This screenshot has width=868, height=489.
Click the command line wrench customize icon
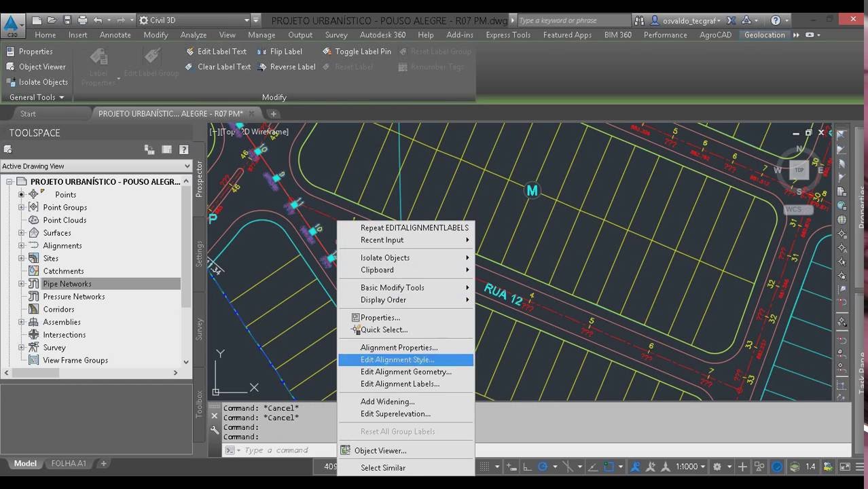(215, 429)
